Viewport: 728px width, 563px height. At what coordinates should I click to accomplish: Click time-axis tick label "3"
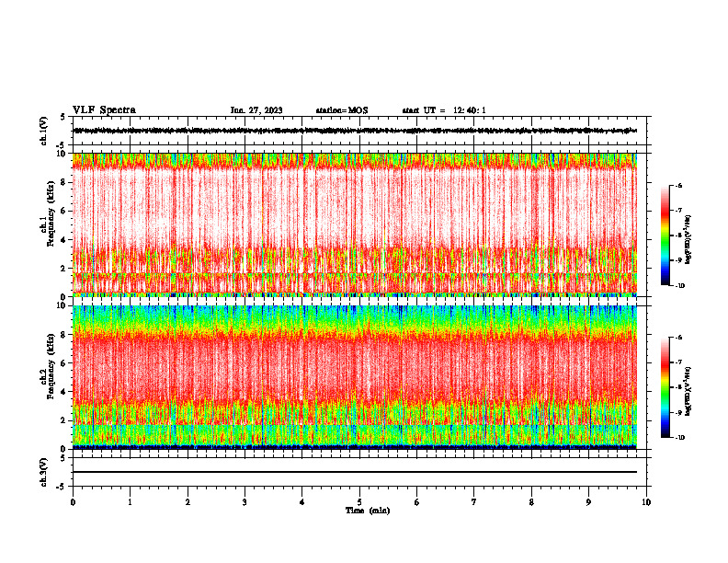(x=245, y=502)
